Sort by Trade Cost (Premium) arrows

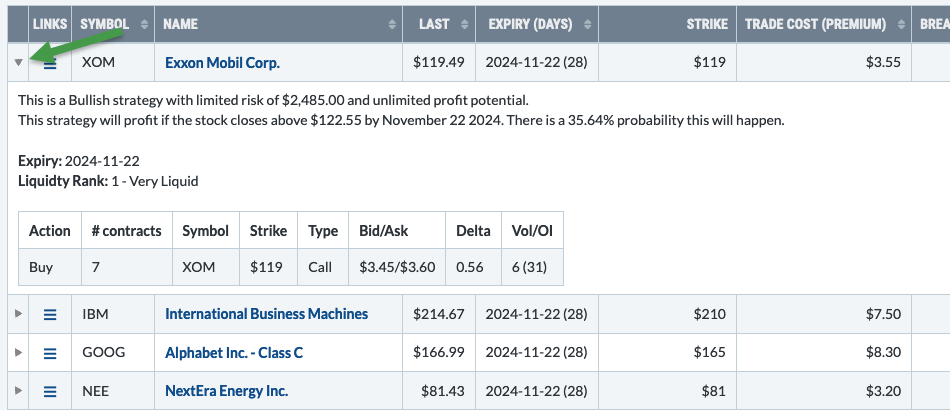(x=901, y=24)
